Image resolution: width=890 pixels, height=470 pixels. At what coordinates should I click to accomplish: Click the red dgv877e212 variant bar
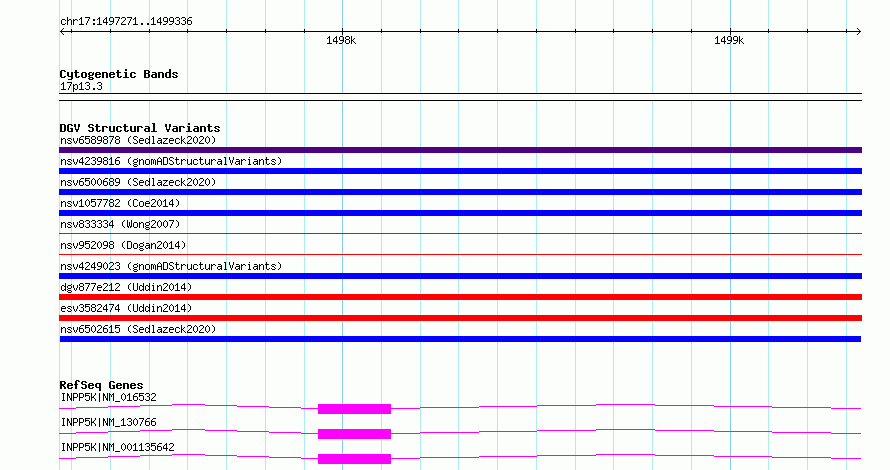[460, 297]
